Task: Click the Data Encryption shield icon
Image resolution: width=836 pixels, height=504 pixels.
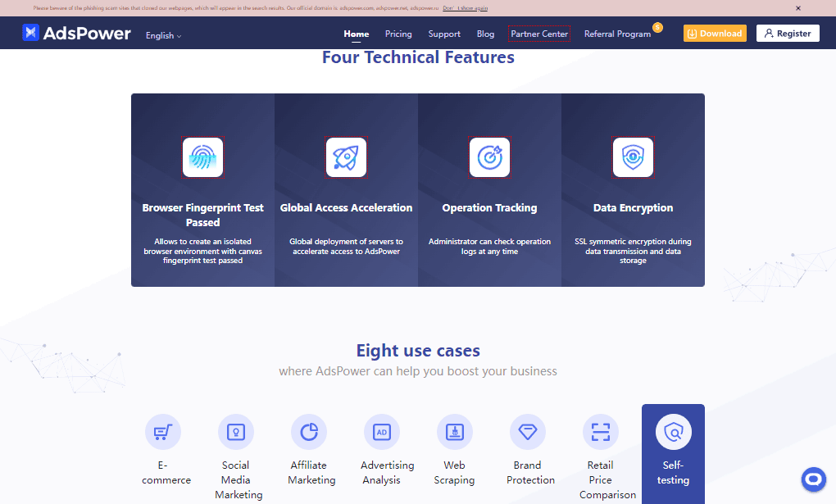Action: (633, 157)
